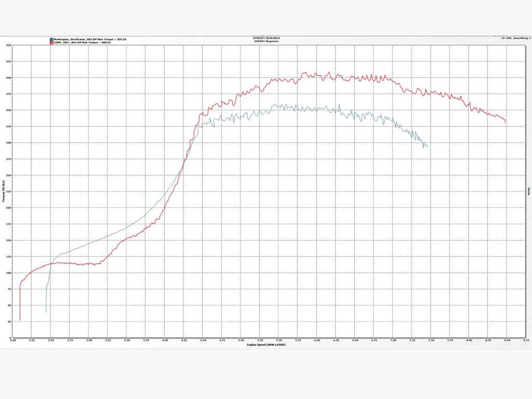Select the COMP_280+_001.drf legend entry
The image size is (532, 399).
[82, 42]
